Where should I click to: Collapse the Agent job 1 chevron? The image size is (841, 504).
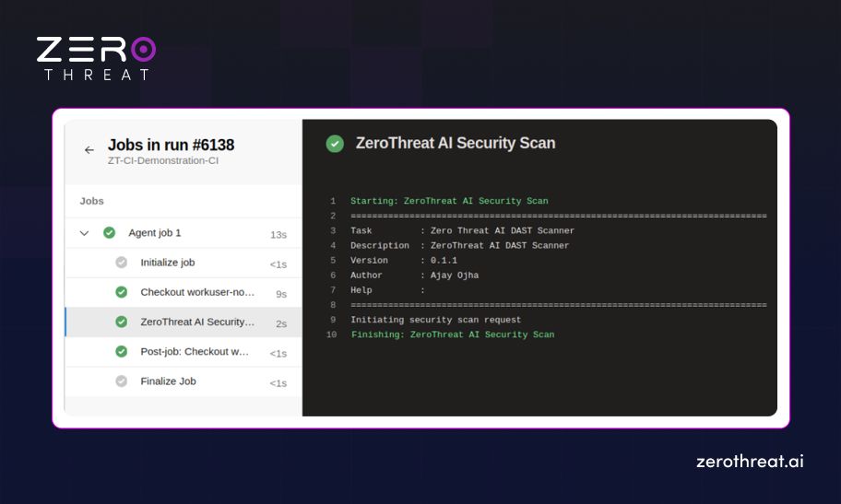pyautogui.click(x=84, y=233)
